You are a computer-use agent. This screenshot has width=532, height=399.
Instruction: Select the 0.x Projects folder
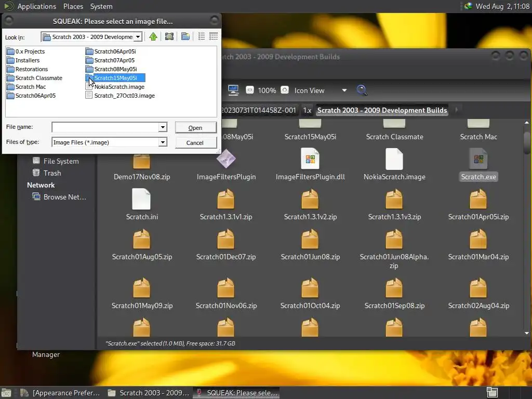click(x=26, y=51)
